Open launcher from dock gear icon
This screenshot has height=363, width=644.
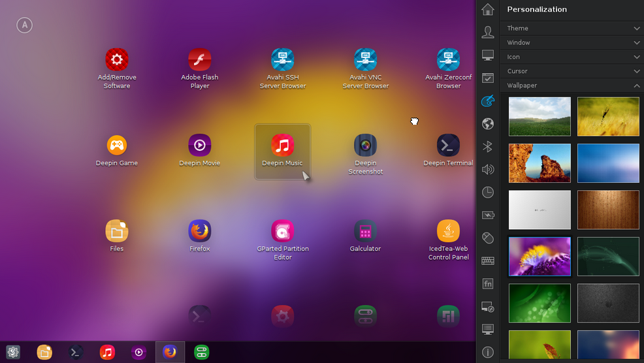tap(13, 353)
